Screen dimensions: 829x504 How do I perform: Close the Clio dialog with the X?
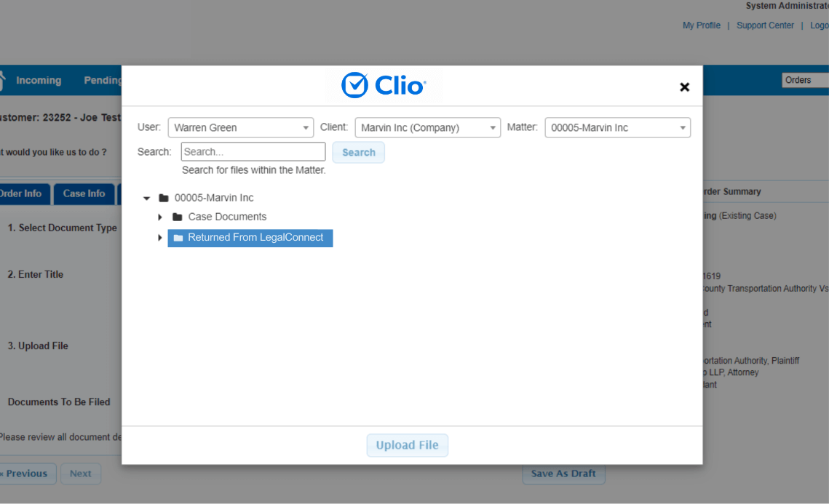pos(684,87)
